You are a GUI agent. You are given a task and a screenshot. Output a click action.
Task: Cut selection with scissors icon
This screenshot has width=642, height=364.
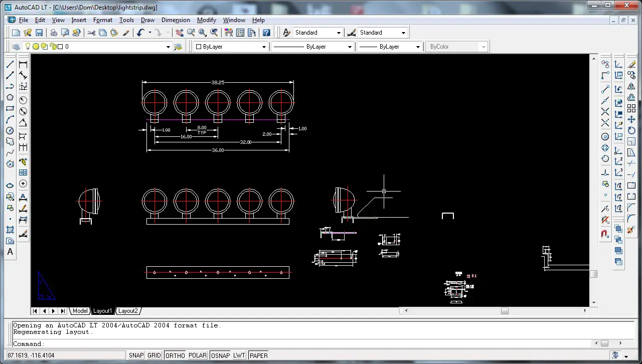point(91,33)
